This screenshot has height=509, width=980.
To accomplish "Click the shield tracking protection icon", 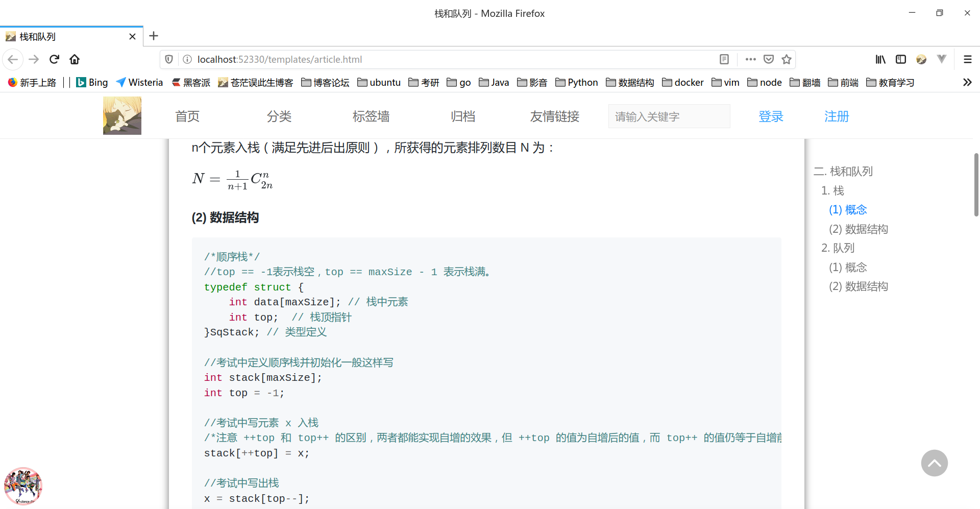I will pyautogui.click(x=168, y=59).
